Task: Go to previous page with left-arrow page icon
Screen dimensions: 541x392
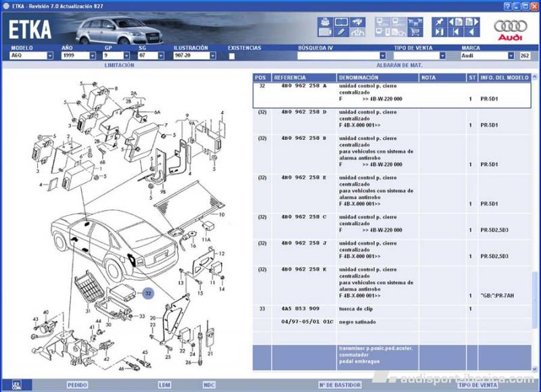Action: point(456,22)
